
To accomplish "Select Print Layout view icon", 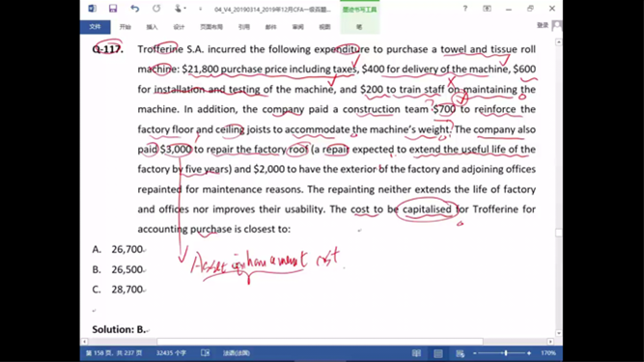I will [x=438, y=353].
